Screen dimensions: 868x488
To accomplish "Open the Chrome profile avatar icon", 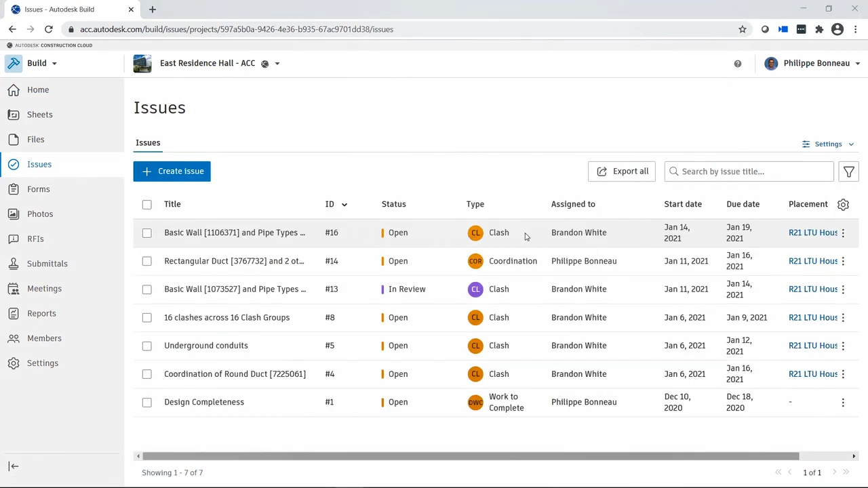I will pyautogui.click(x=837, y=29).
